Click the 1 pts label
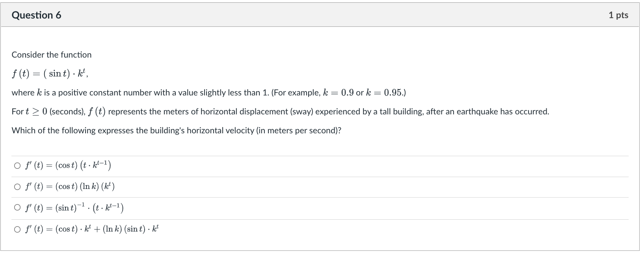Viewport: 644px width, 254px height. click(x=619, y=15)
